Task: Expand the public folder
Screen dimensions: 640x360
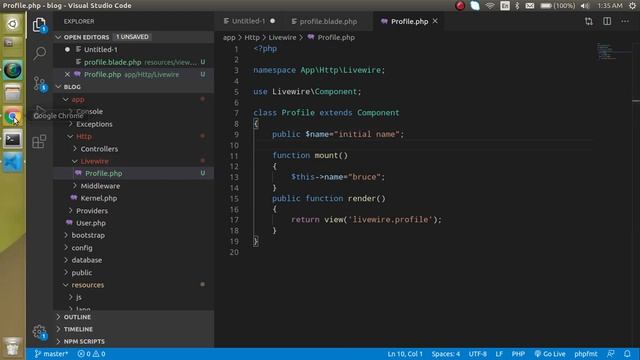Action: (133, 272)
